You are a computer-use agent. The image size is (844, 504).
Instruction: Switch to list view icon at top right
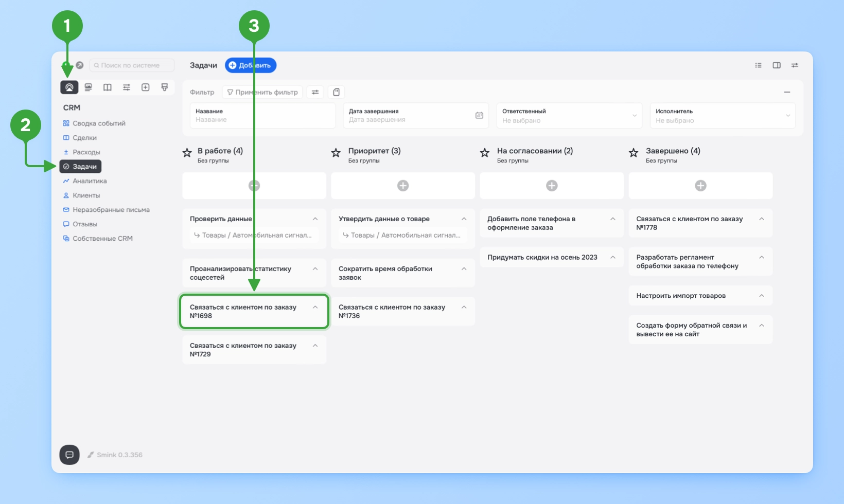click(x=758, y=65)
